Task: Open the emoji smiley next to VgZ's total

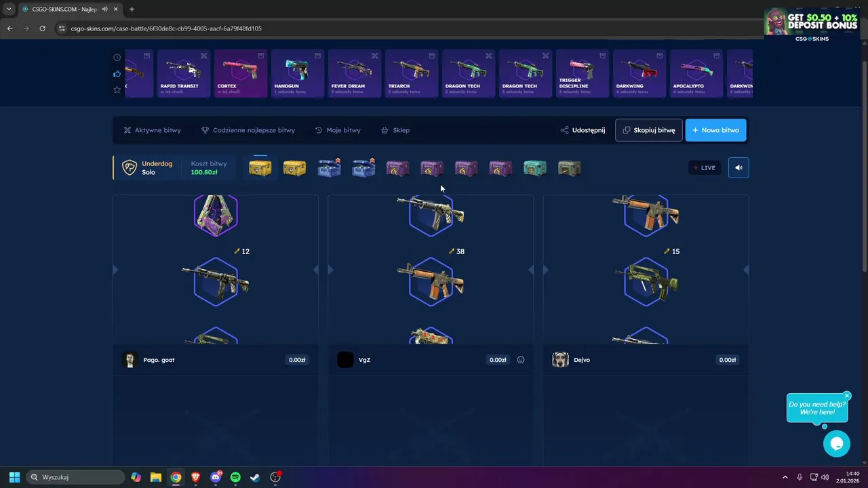Action: 521,360
